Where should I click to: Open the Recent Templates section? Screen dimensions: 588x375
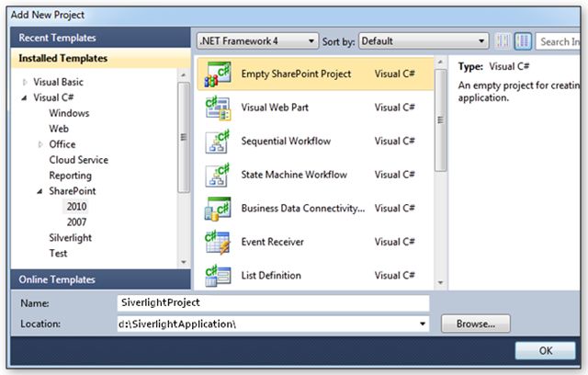100,38
